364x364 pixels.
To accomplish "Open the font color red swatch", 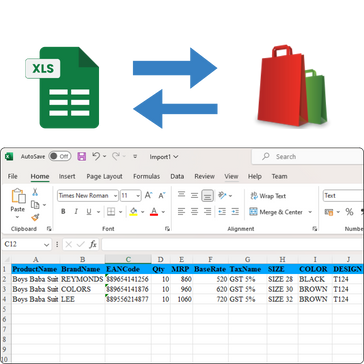I will coord(154,212).
